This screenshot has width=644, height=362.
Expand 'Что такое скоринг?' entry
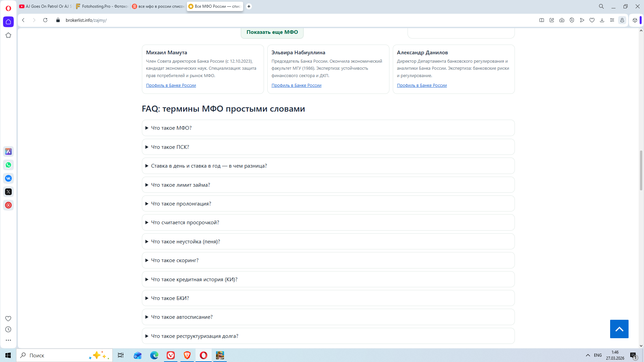coord(175,260)
